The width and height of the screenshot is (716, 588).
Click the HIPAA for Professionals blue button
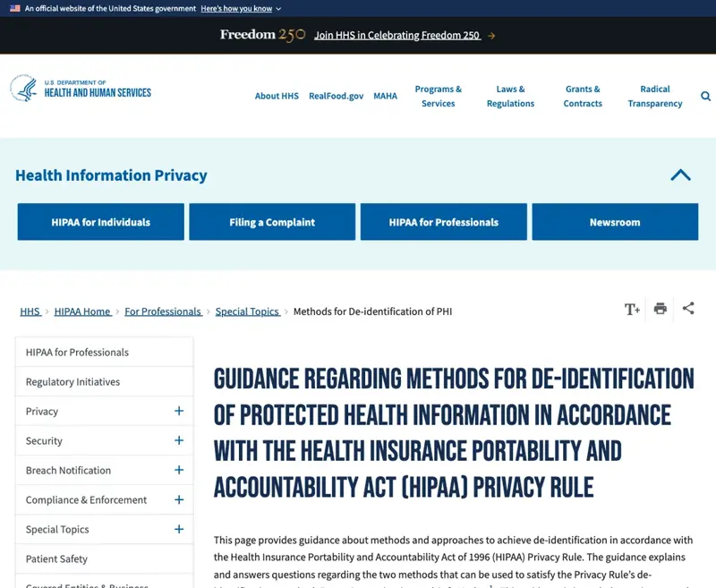coord(443,222)
